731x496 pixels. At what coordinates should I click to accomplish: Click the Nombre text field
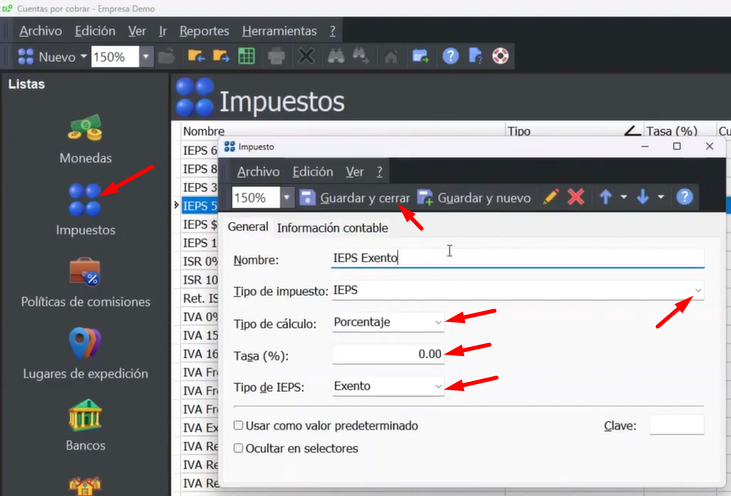pyautogui.click(x=517, y=258)
